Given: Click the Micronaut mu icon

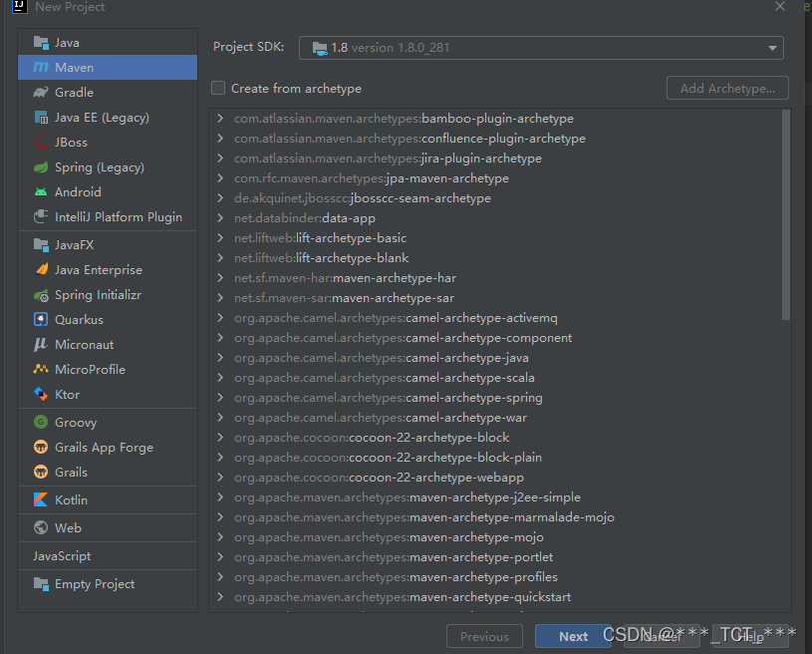Looking at the screenshot, I should (x=41, y=345).
